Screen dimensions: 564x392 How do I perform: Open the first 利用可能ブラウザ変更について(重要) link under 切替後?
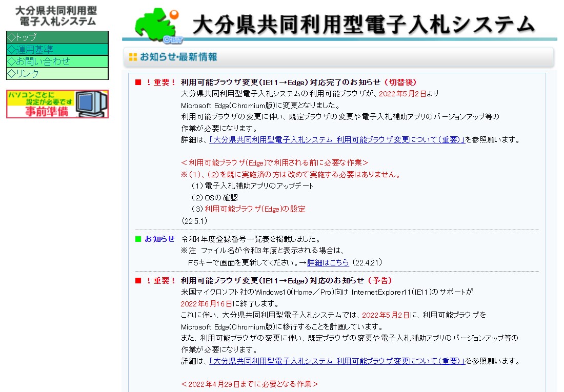pyautogui.click(x=337, y=139)
